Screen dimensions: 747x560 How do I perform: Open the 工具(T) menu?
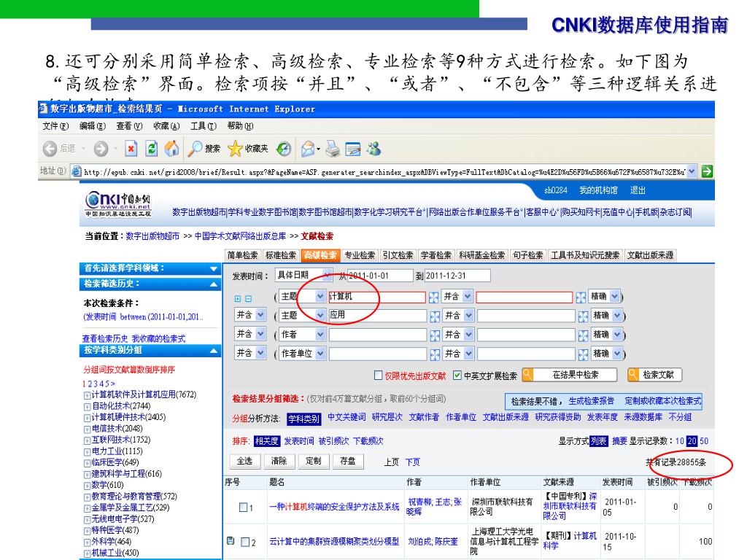[204, 125]
